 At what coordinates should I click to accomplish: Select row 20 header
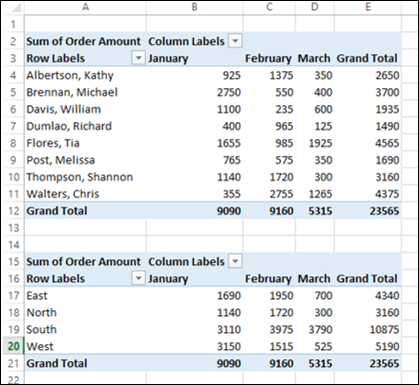[x=13, y=346]
